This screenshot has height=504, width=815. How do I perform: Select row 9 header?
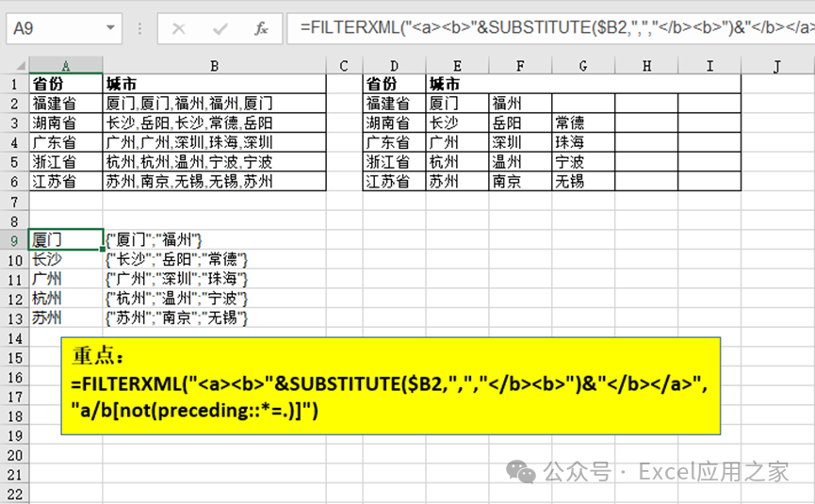click(14, 240)
